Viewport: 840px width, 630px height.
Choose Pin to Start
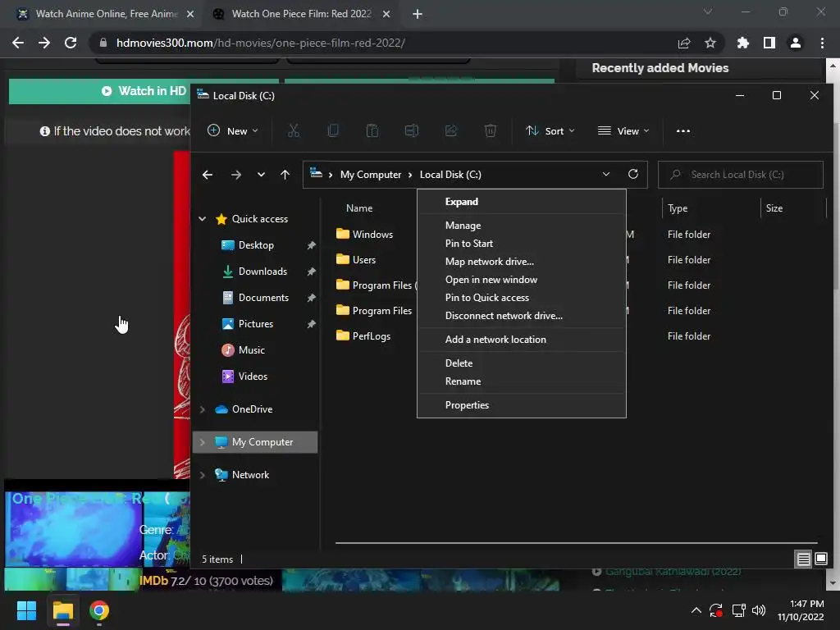coord(521,244)
